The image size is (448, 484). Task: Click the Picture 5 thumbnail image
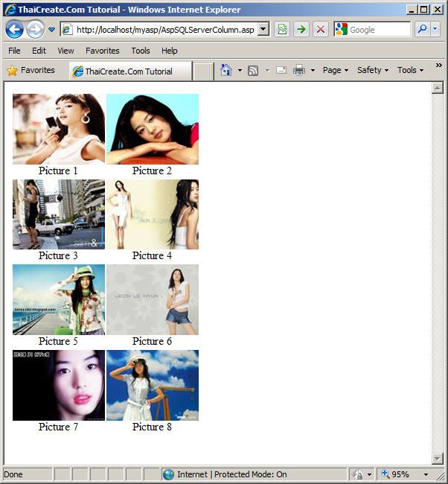click(x=59, y=299)
